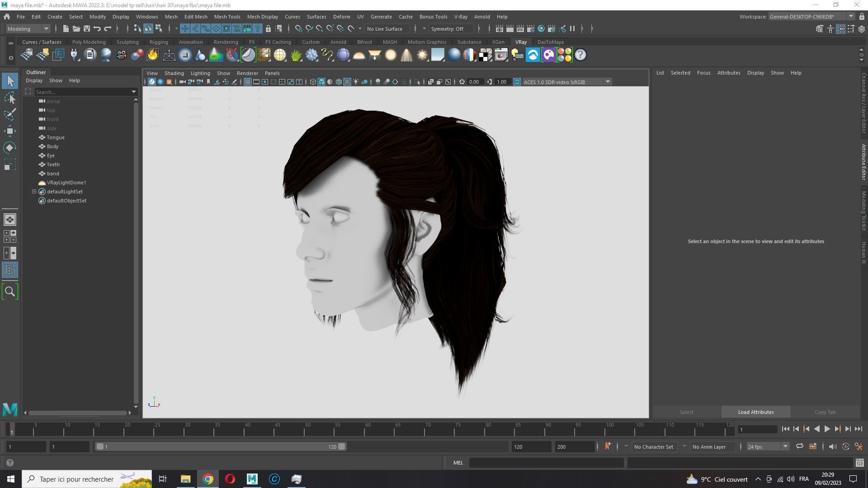Open the Mesh Tools menu
This screenshot has width=868, height=488.
pyautogui.click(x=227, y=17)
